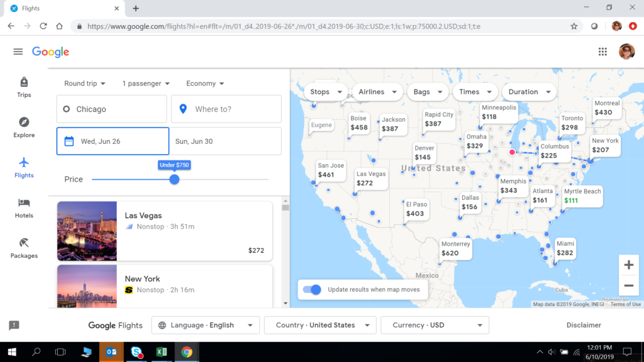Click the Wed, Jun 26 departure date
Image resolution: width=644 pixels, height=362 pixels.
tap(113, 141)
